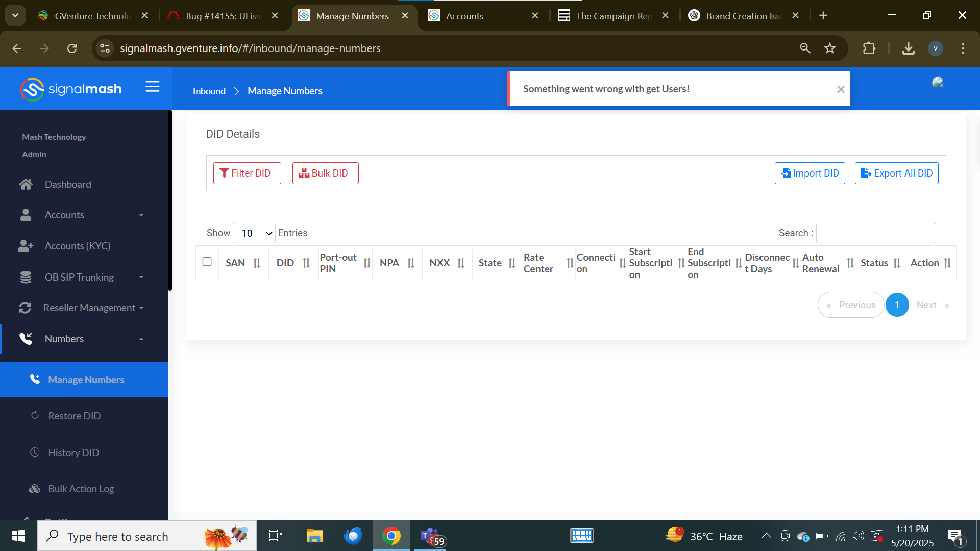
Task: Expand the Reseller Management menu
Action: [x=84, y=308]
